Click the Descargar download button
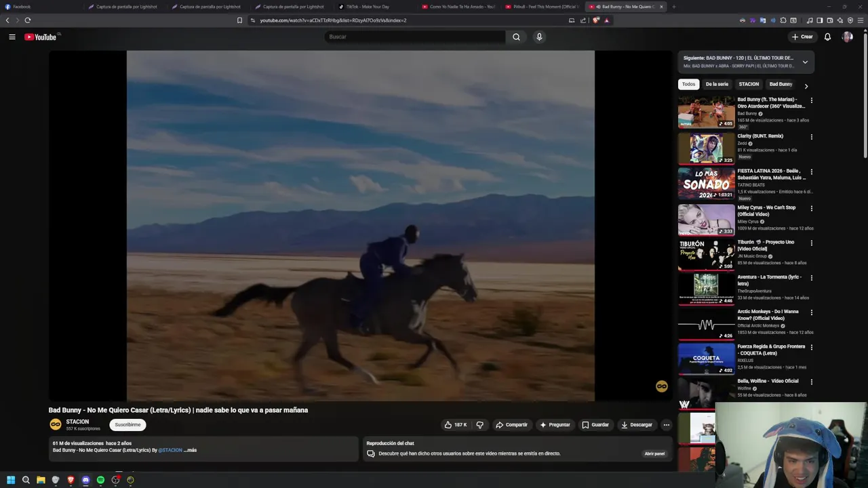The image size is (868, 488). point(636,425)
